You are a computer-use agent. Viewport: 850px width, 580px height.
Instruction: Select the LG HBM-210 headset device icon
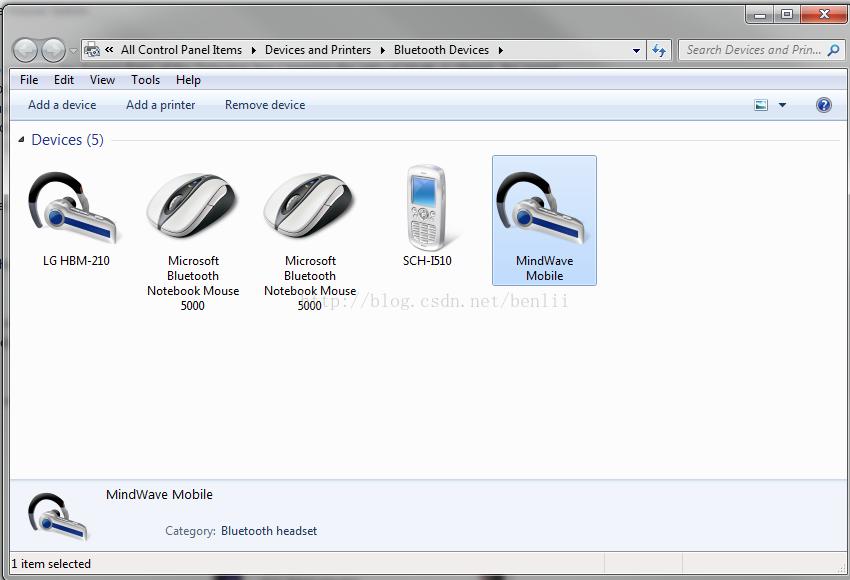point(73,209)
